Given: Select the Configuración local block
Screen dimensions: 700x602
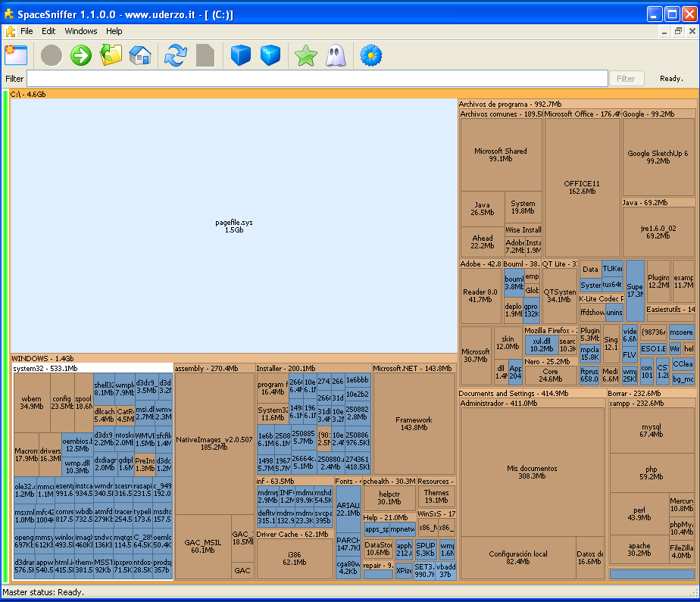Looking at the screenshot, I should pyautogui.click(x=518, y=557).
